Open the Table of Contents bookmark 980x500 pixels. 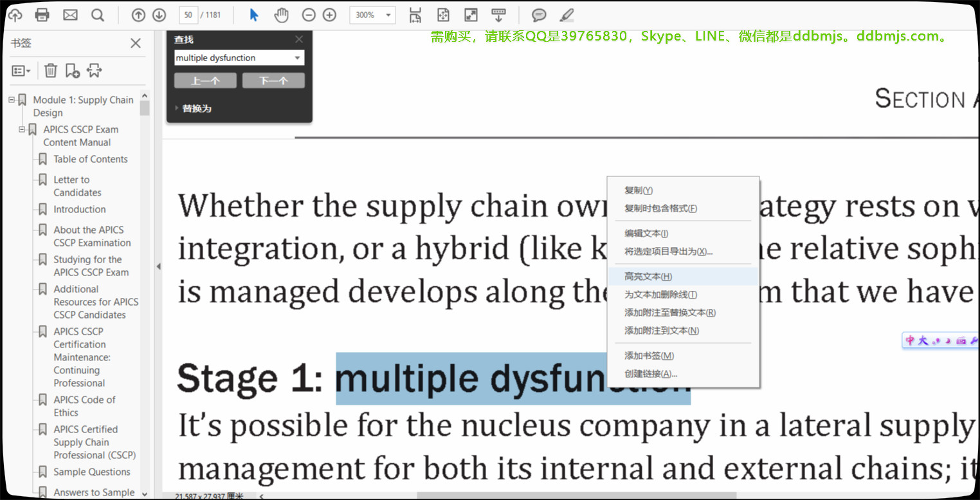coord(91,159)
